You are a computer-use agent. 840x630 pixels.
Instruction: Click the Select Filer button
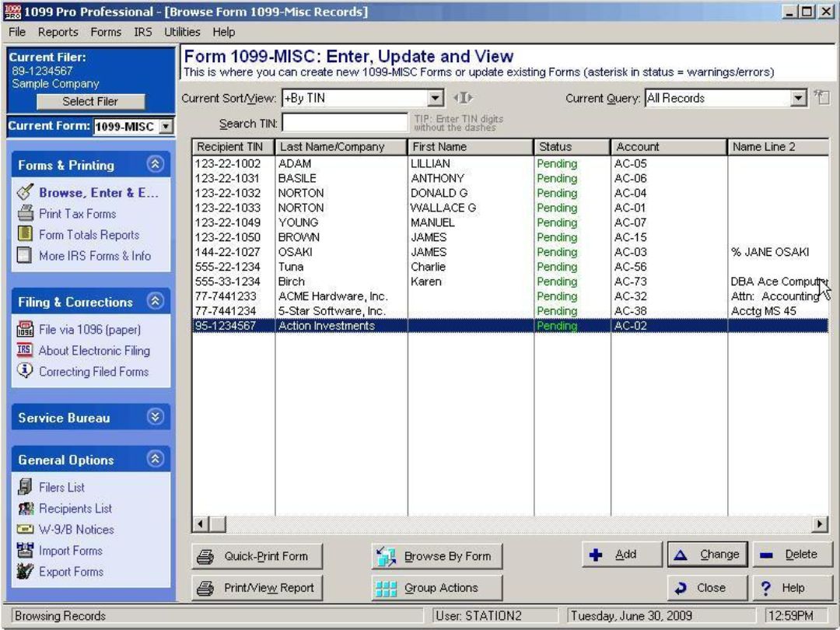click(x=90, y=101)
